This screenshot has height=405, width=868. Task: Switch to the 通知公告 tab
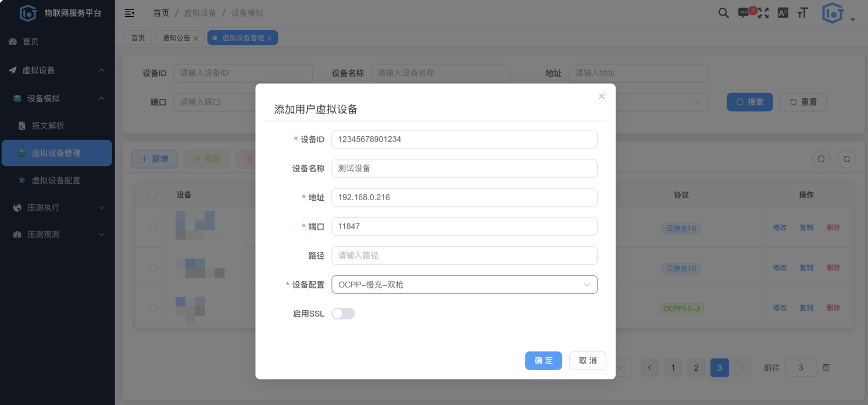click(x=179, y=38)
